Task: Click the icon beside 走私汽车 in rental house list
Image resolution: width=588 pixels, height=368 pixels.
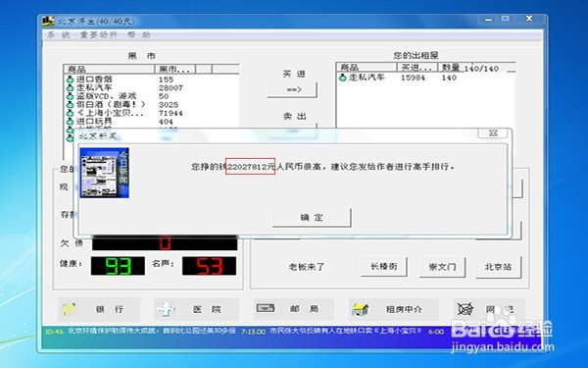Action: pyautogui.click(x=342, y=78)
